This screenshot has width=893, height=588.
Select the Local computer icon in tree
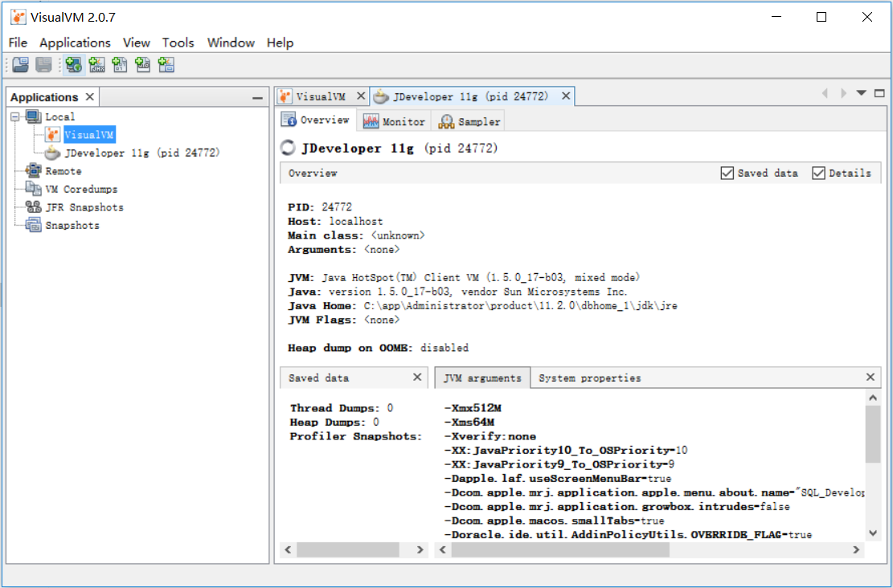coord(34,116)
